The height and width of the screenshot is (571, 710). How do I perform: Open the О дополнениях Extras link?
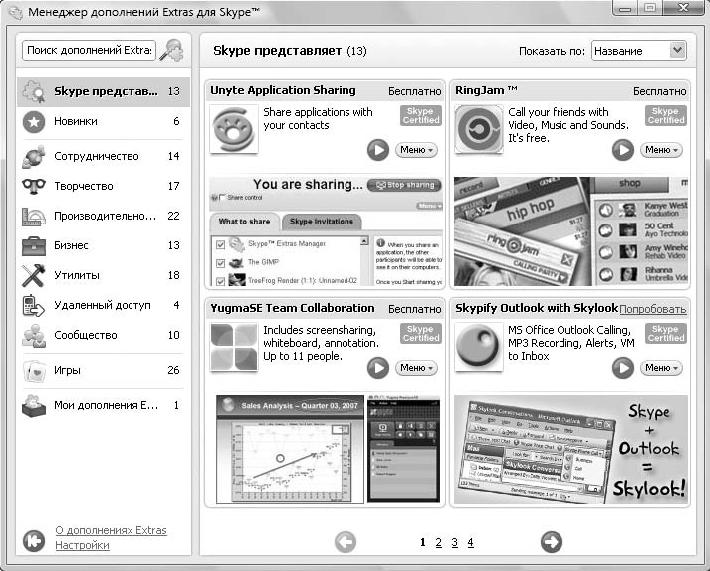pos(111,530)
